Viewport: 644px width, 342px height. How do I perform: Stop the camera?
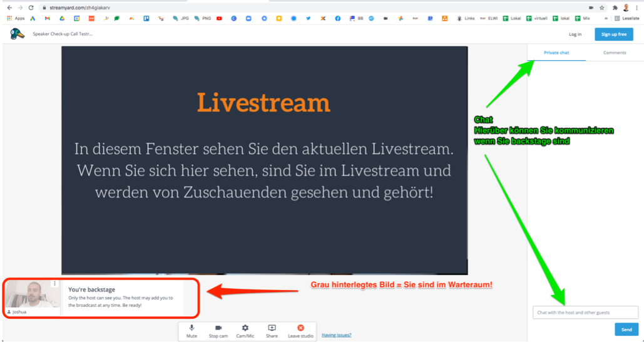pos(218,331)
